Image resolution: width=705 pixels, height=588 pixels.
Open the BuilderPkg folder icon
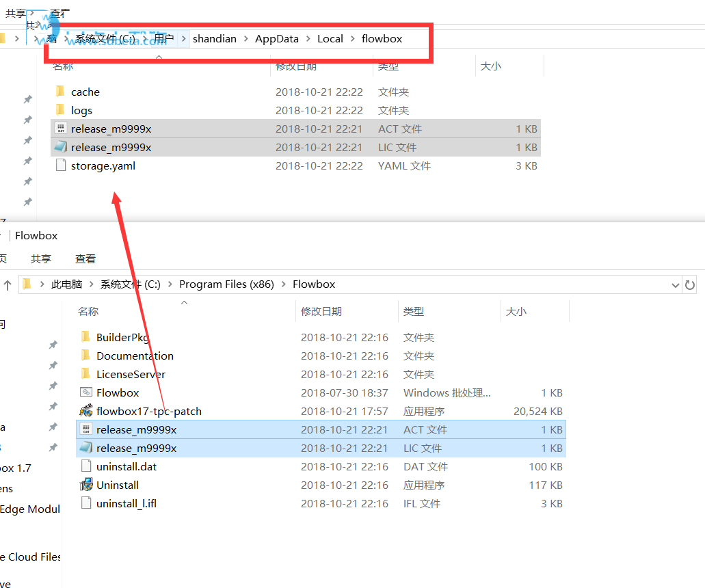(85, 337)
